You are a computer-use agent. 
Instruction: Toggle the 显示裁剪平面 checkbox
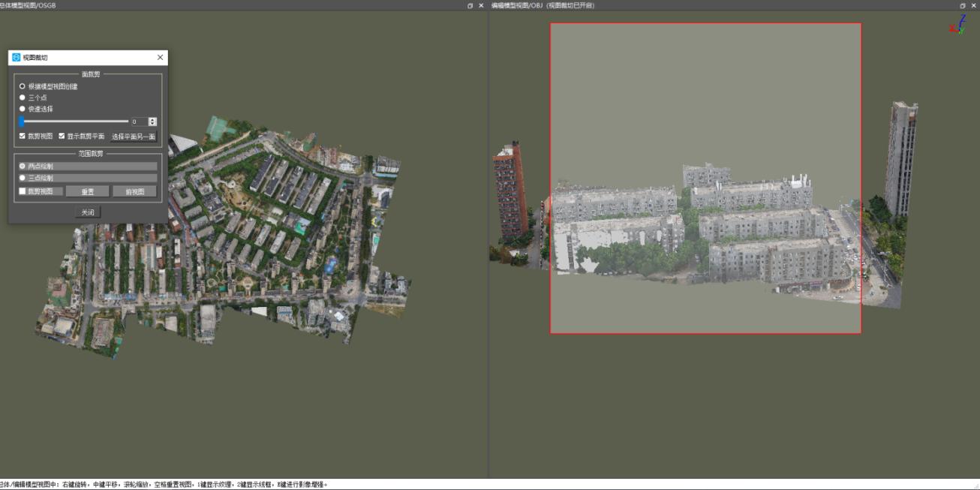(x=62, y=136)
